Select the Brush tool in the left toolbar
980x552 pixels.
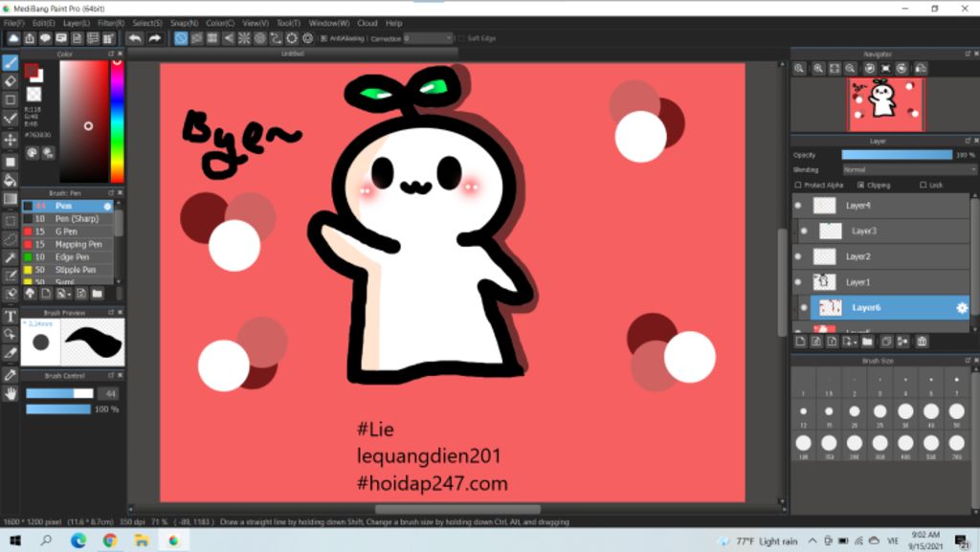pyautogui.click(x=10, y=62)
